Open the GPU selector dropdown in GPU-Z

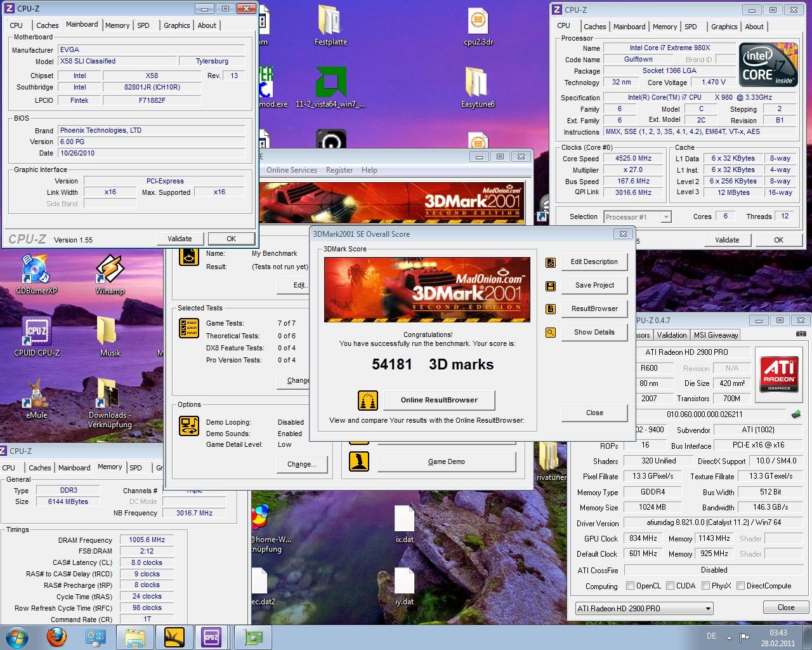click(x=644, y=608)
